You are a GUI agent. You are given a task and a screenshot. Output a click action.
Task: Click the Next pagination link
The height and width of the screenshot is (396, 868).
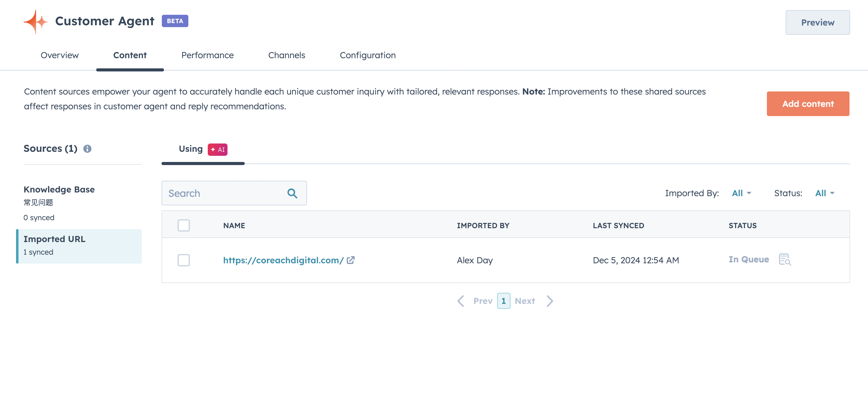pos(525,301)
